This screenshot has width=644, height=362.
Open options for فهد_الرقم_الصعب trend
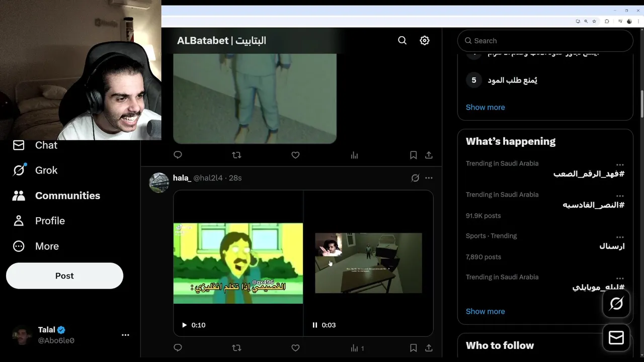[x=620, y=165]
